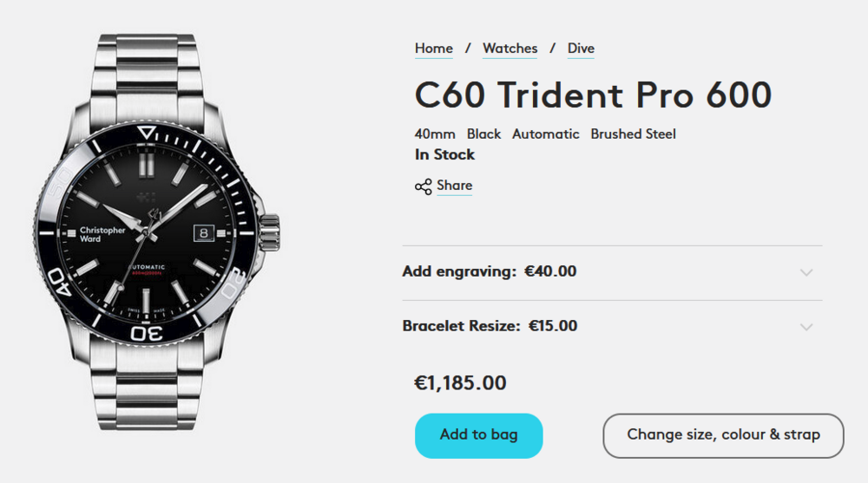Click the Share link text
The height and width of the screenshot is (483, 868).
point(455,186)
